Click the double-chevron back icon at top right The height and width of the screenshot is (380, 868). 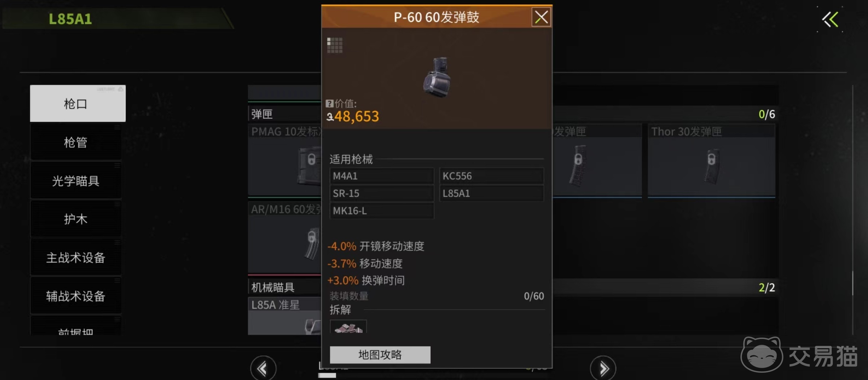pos(830,19)
